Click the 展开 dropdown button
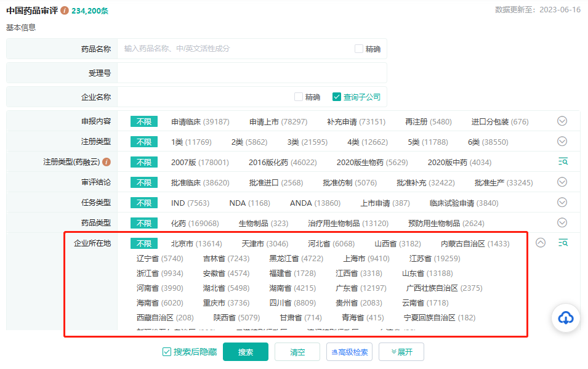The image size is (588, 369). (x=401, y=352)
